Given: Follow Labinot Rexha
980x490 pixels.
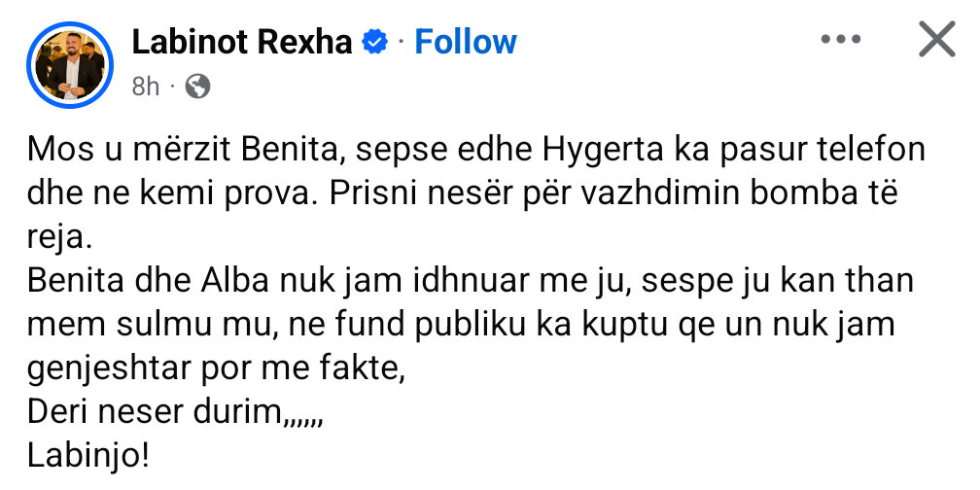Looking at the screenshot, I should click(x=466, y=42).
